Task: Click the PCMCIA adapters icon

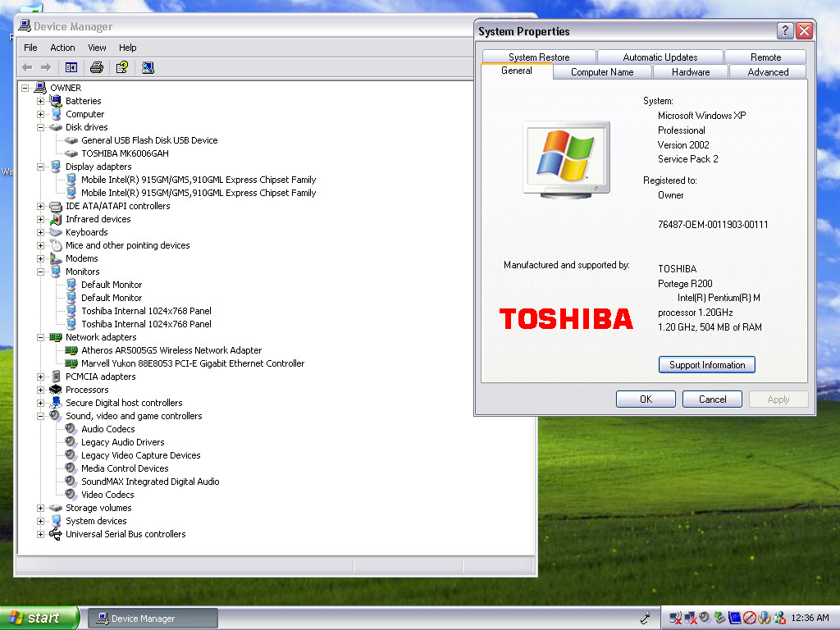Action: coord(56,377)
